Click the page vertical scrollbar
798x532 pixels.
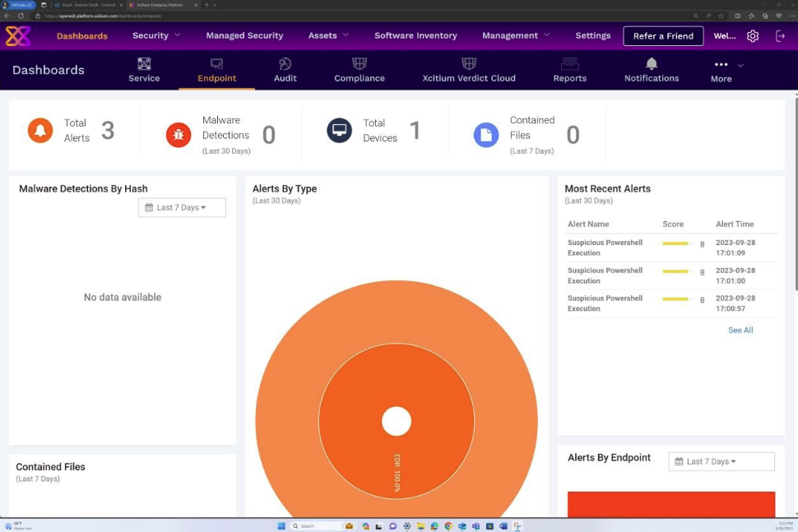[796, 193]
